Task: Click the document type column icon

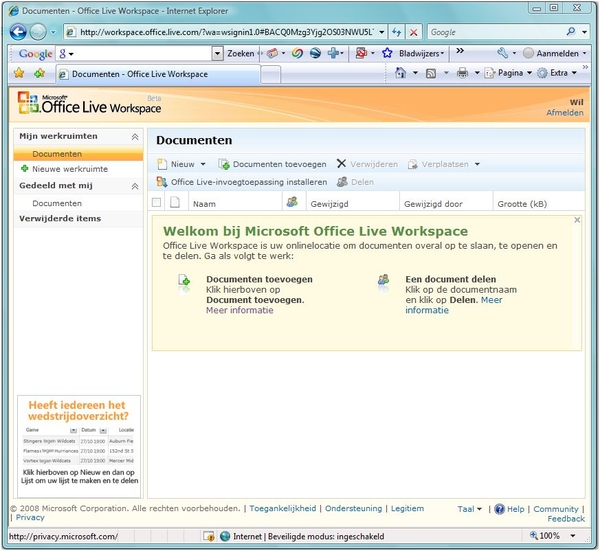Action: click(x=175, y=202)
